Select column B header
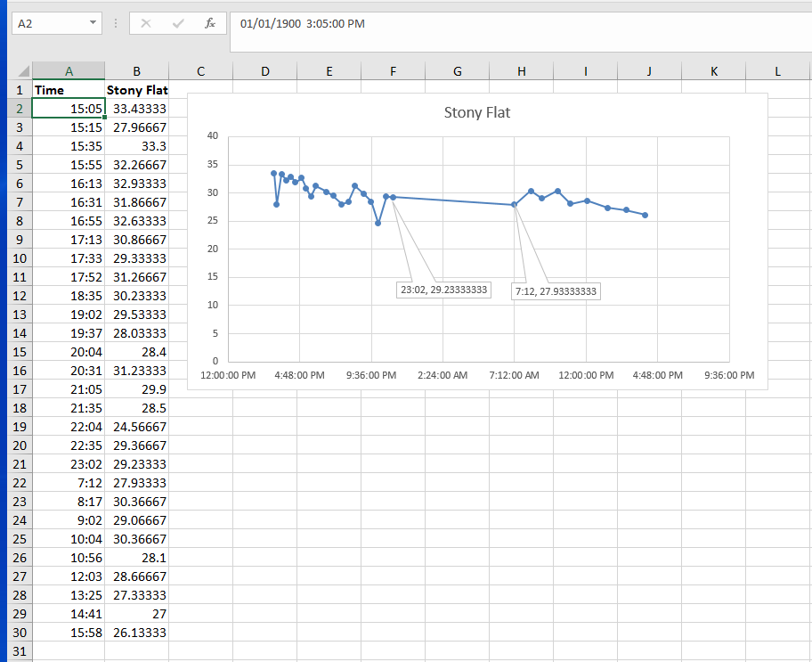 137,71
